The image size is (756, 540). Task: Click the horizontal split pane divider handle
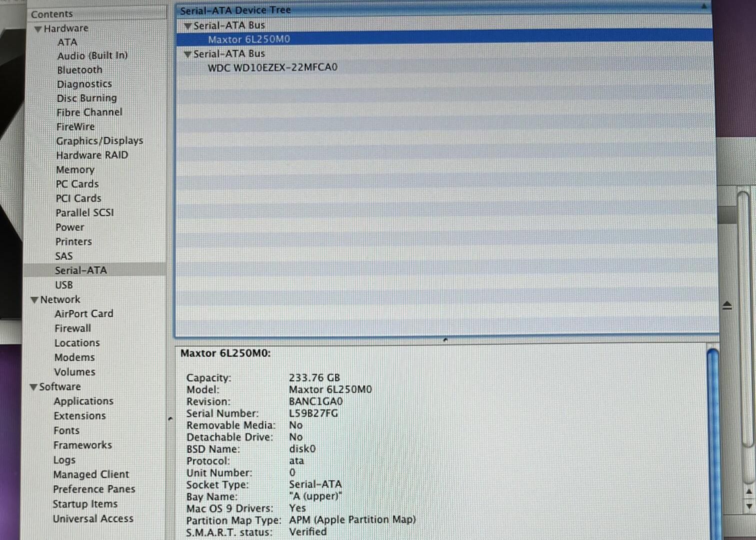[445, 340]
